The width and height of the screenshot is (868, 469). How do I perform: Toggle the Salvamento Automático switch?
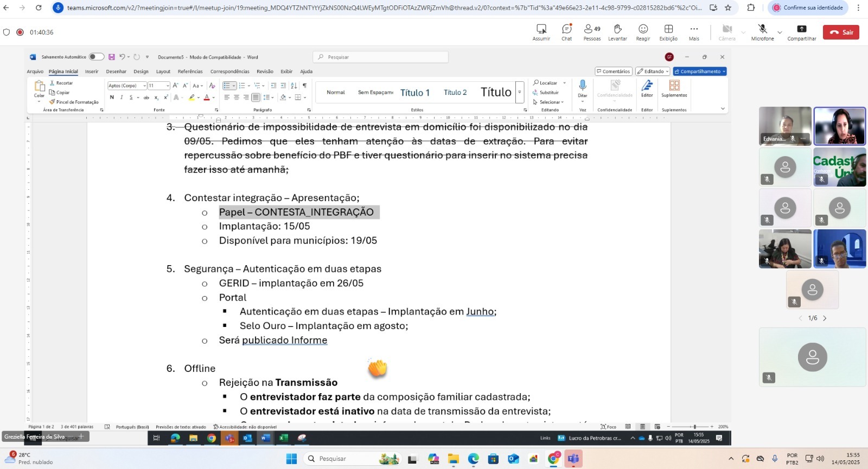tap(96, 57)
